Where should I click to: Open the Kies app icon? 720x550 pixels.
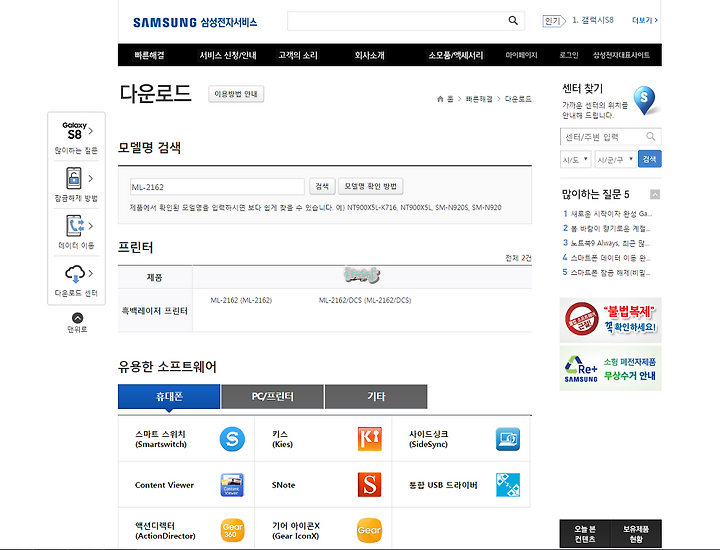click(x=370, y=439)
